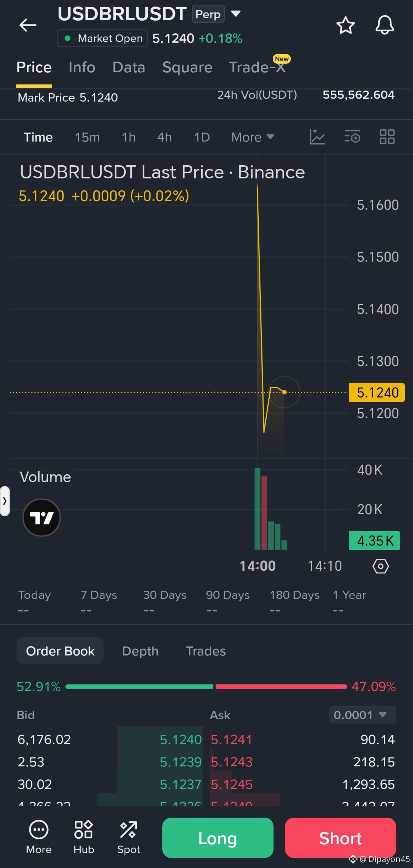Select the 4h timeframe
The width and height of the screenshot is (413, 868).
pyautogui.click(x=164, y=137)
